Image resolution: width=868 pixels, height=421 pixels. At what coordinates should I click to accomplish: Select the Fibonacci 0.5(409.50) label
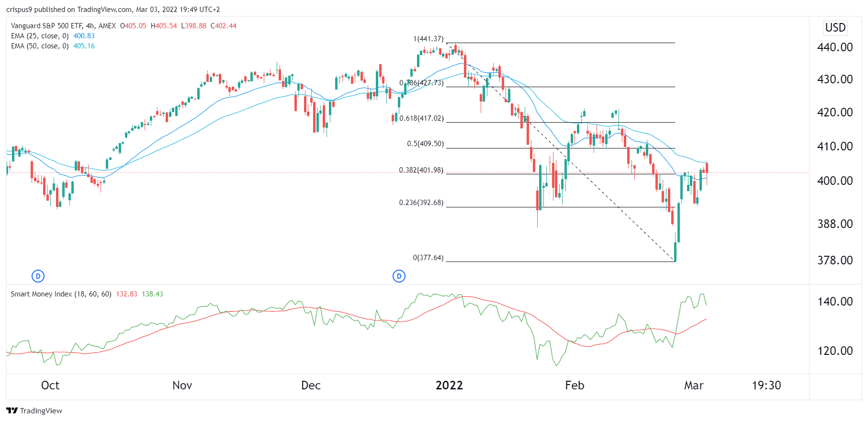click(x=425, y=144)
